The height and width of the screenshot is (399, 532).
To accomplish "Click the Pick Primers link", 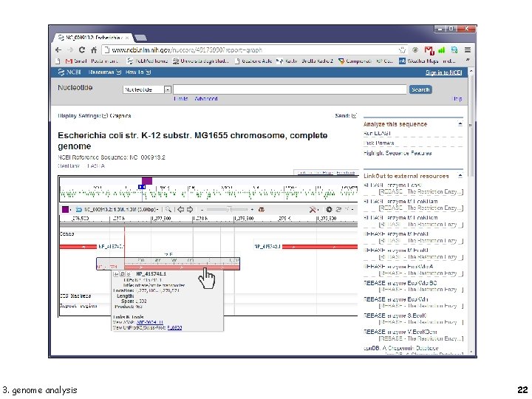I will tap(378, 143).
